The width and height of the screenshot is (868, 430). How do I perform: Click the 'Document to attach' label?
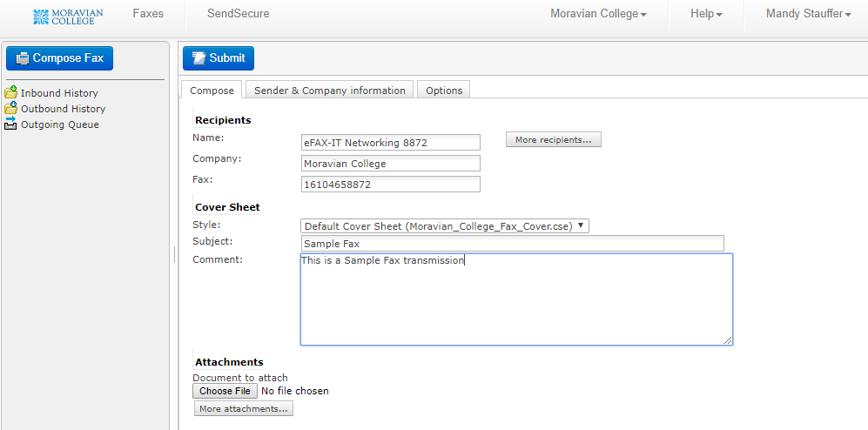(x=240, y=378)
